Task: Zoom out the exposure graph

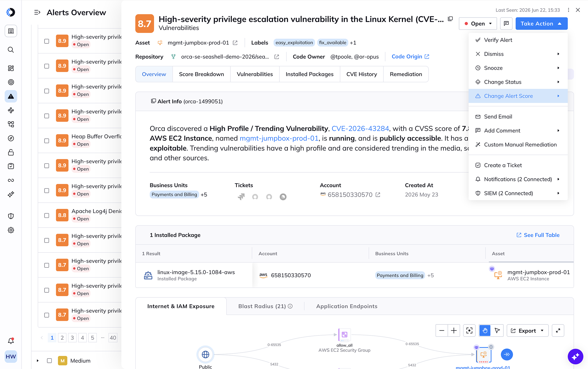Action: 442,331
